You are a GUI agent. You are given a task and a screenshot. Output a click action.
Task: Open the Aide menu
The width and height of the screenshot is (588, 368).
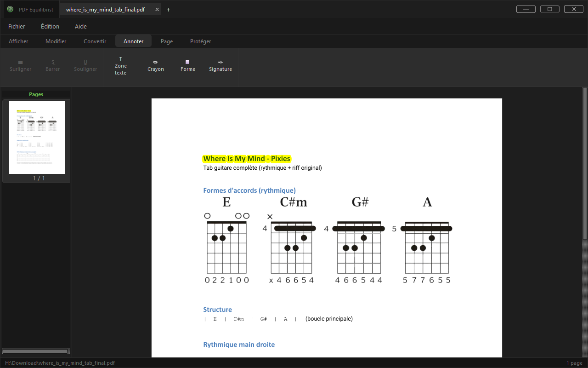(x=81, y=26)
